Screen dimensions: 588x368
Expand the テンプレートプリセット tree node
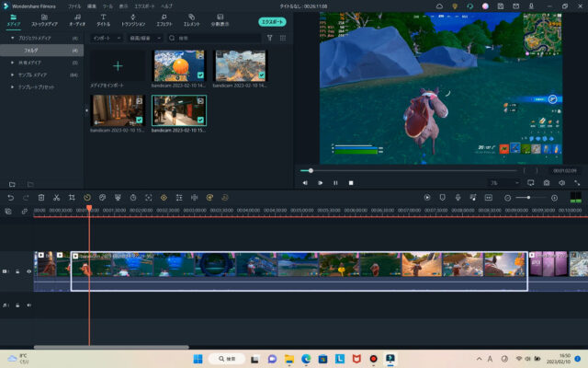[12, 87]
